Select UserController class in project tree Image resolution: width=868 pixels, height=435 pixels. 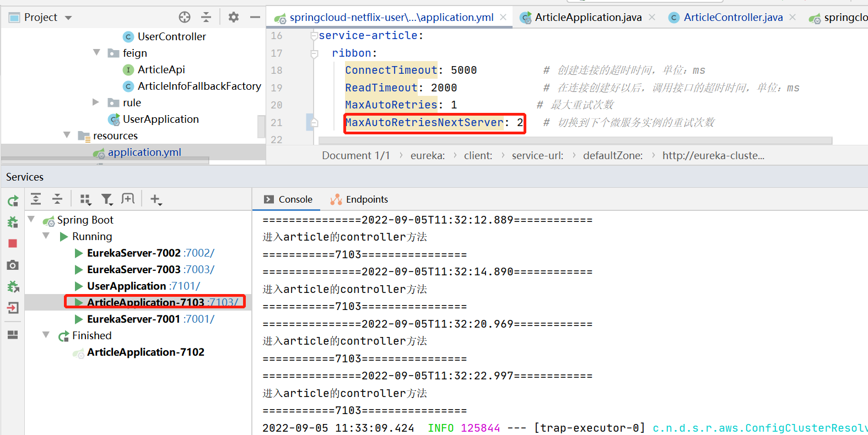point(172,36)
